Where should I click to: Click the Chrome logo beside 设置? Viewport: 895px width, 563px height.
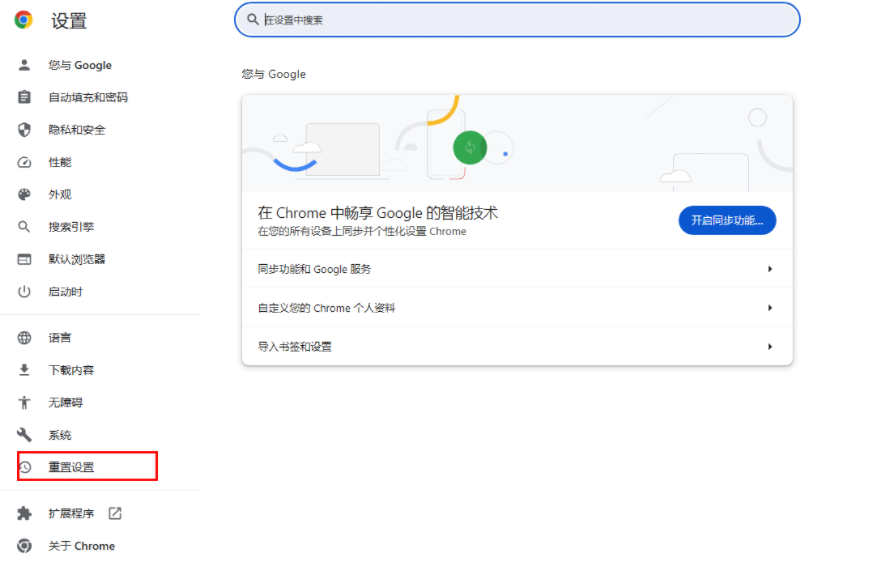pos(23,20)
